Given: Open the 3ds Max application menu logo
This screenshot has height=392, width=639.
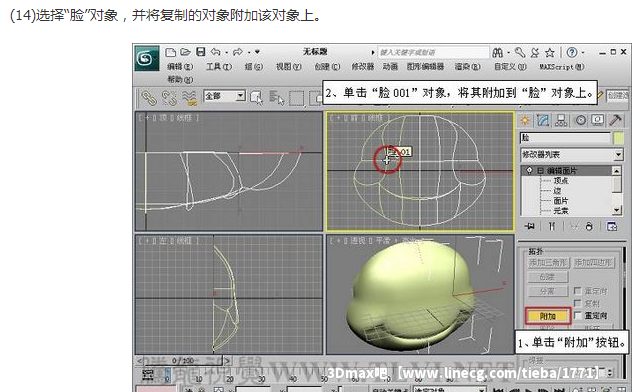Looking at the screenshot, I should pos(147,58).
